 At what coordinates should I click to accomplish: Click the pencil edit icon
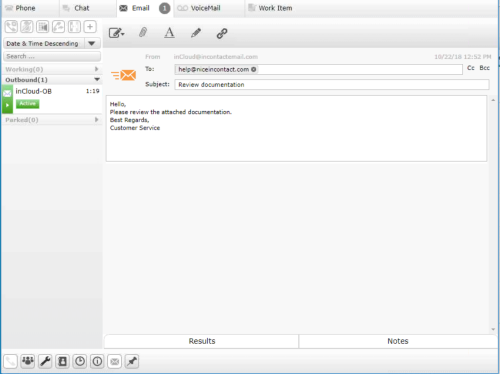(196, 33)
